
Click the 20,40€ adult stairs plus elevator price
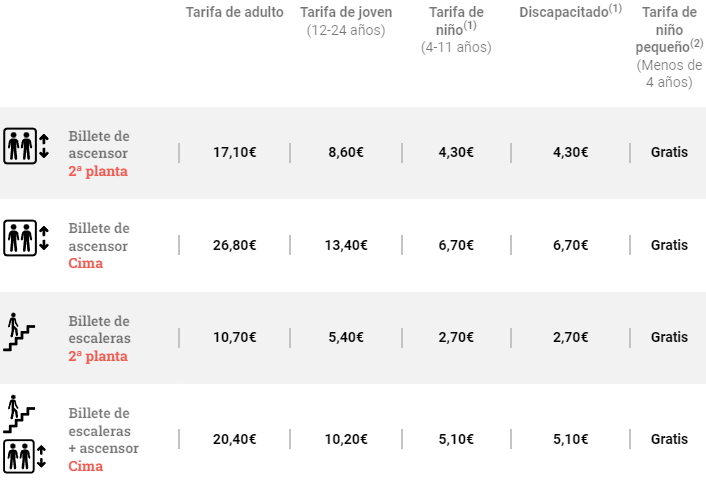(x=235, y=439)
